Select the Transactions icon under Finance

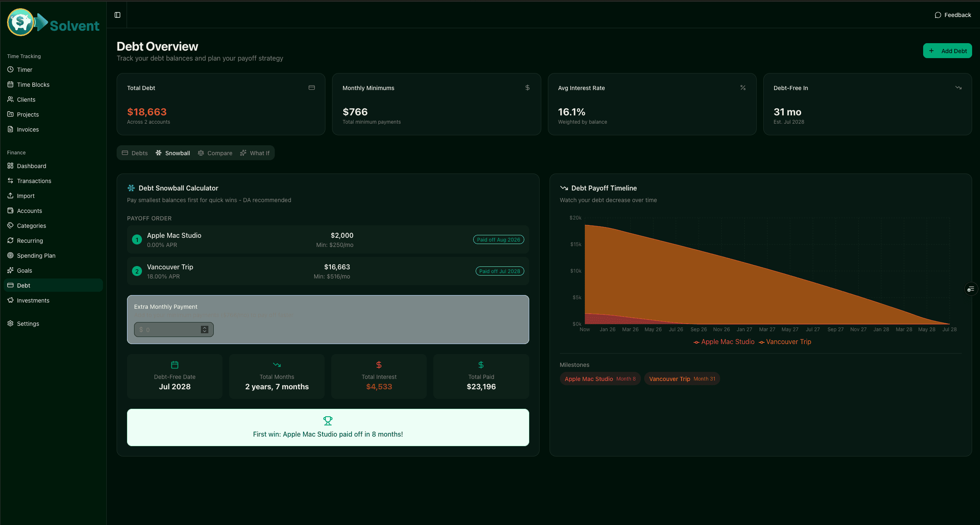(11, 181)
